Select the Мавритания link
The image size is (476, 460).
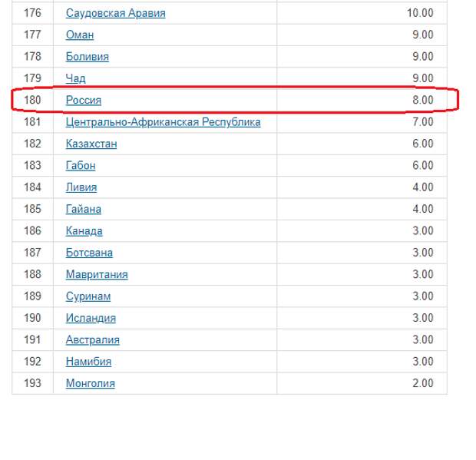(x=97, y=274)
